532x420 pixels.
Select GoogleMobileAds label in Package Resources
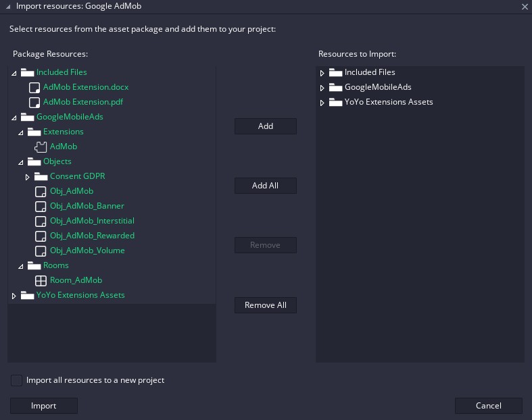tap(70, 117)
